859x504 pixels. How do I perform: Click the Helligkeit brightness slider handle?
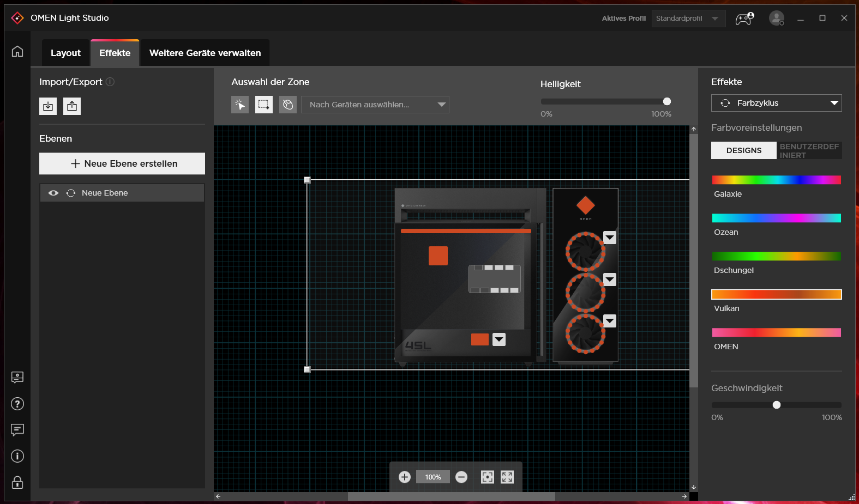pos(667,101)
